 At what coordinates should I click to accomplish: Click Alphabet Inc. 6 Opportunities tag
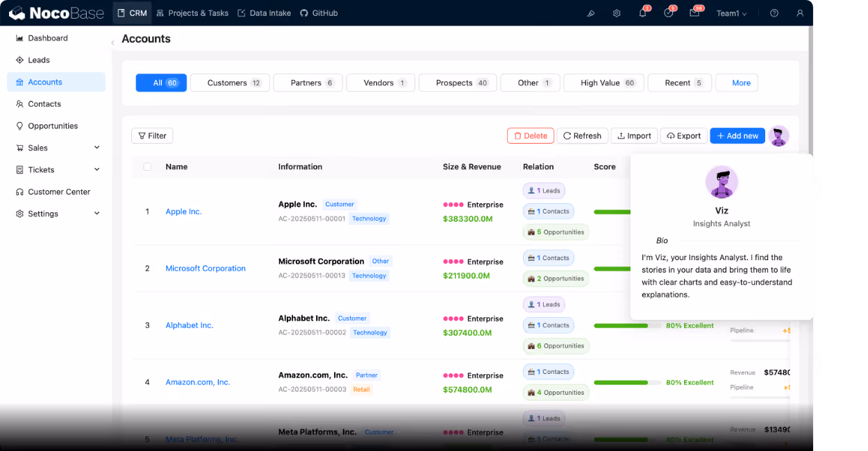click(556, 346)
